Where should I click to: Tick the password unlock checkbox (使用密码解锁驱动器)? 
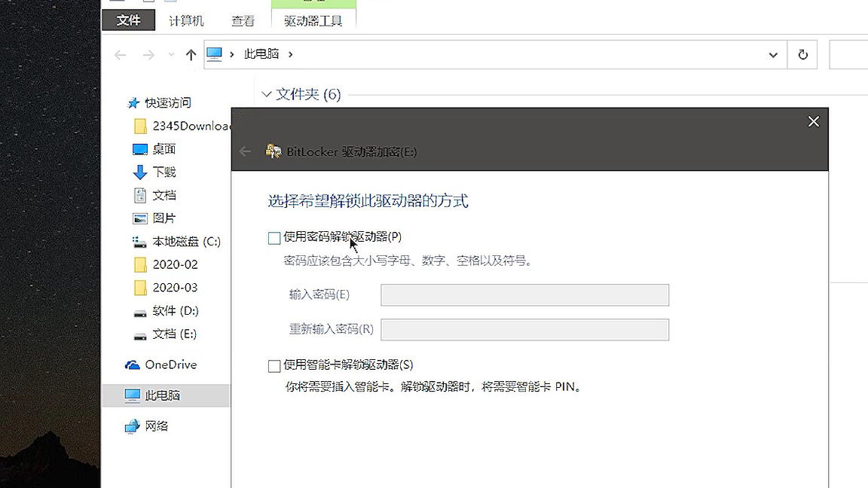(x=274, y=238)
